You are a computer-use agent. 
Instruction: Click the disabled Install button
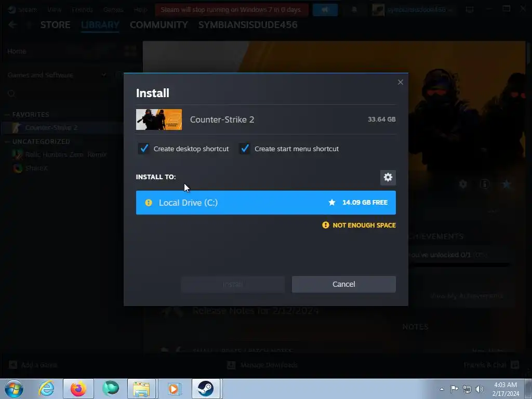click(x=232, y=284)
